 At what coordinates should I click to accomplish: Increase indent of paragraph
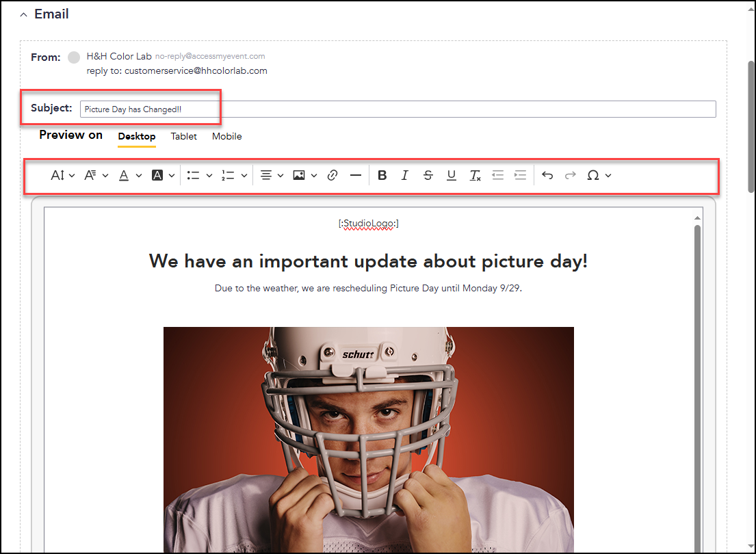point(521,176)
